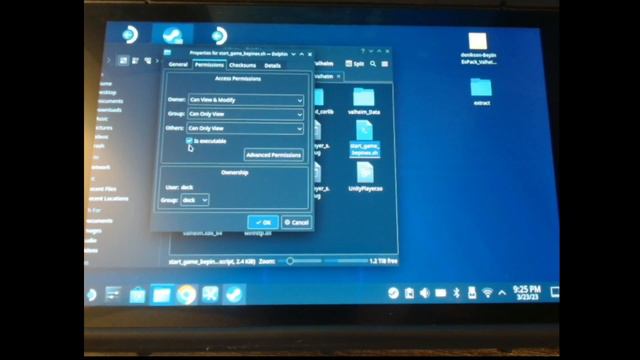Open the search tool in Dolphin
The width and height of the screenshot is (640, 360).
click(x=373, y=64)
